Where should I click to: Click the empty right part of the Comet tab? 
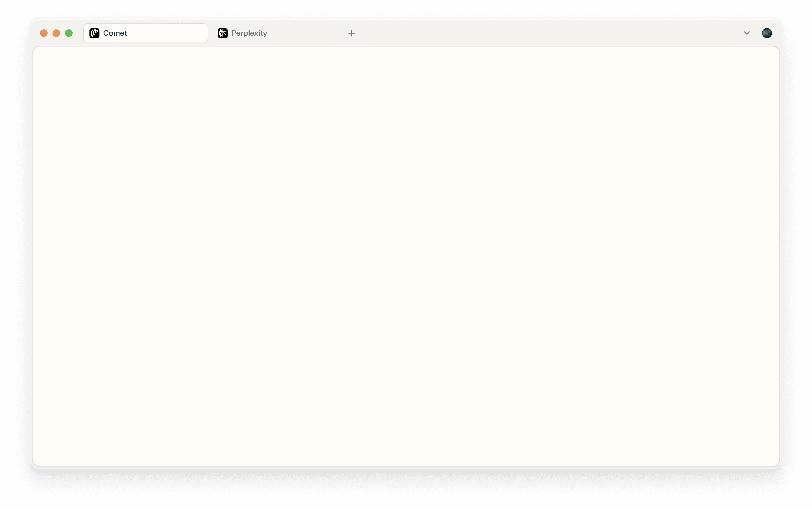pyautogui.click(x=175, y=33)
